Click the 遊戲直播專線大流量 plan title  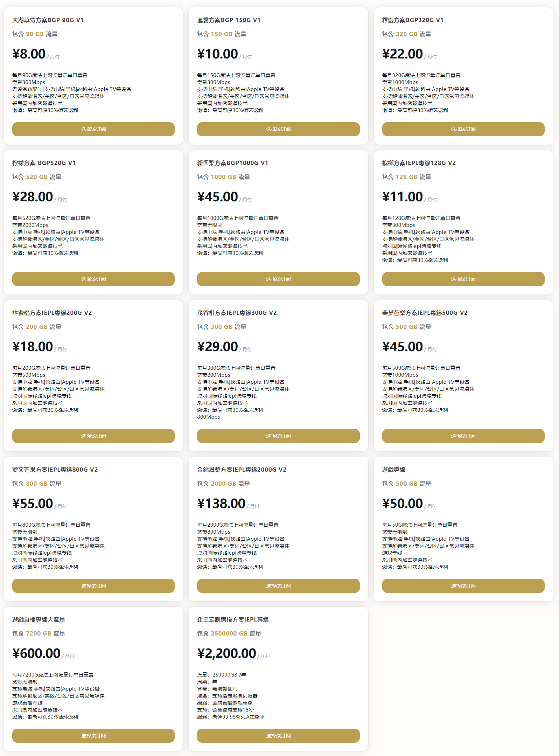tap(39, 619)
